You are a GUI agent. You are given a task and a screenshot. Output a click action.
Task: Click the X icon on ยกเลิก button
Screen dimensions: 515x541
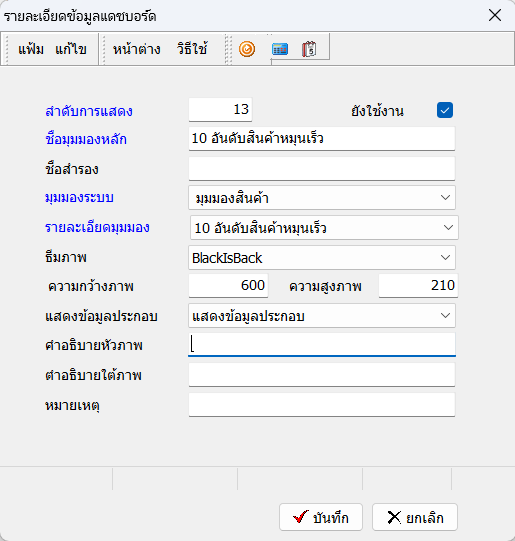pos(394,517)
